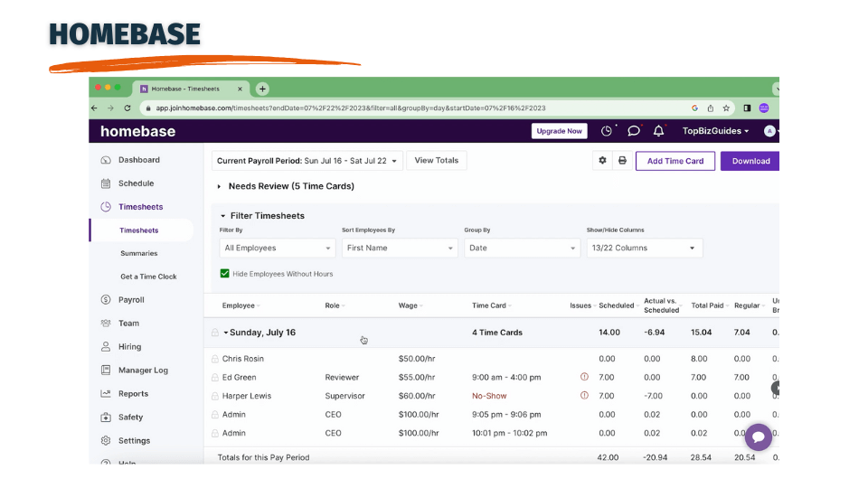Toggle lock on Admin 9:05 pm row
The width and height of the screenshot is (868, 488).
point(215,415)
